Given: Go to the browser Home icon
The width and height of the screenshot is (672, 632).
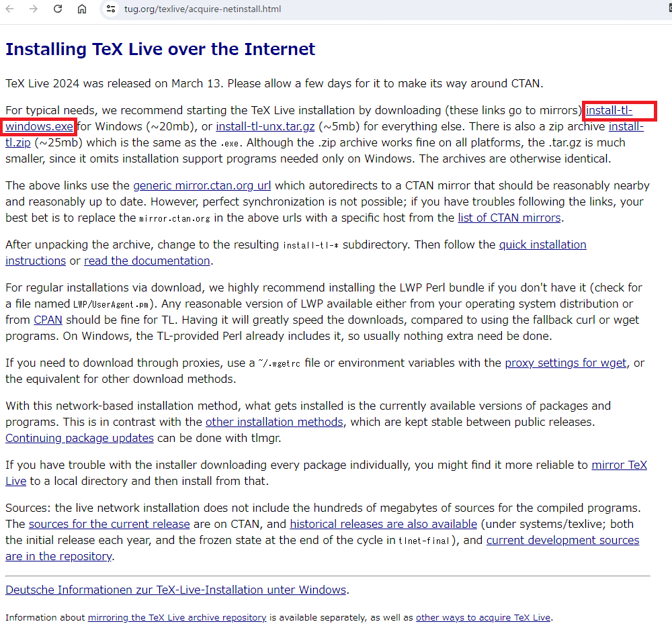Looking at the screenshot, I should click(82, 9).
